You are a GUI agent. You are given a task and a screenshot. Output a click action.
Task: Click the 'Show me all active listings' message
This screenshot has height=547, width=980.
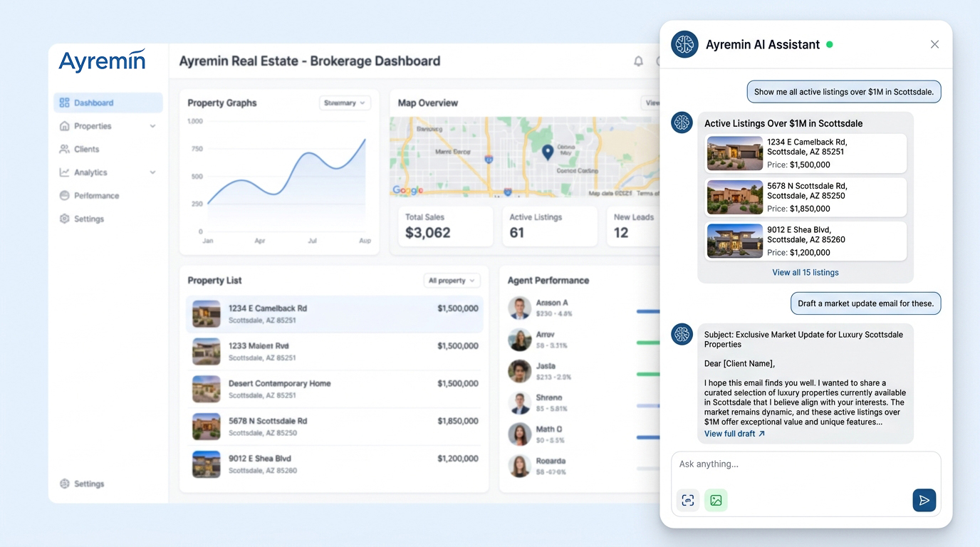coord(844,92)
